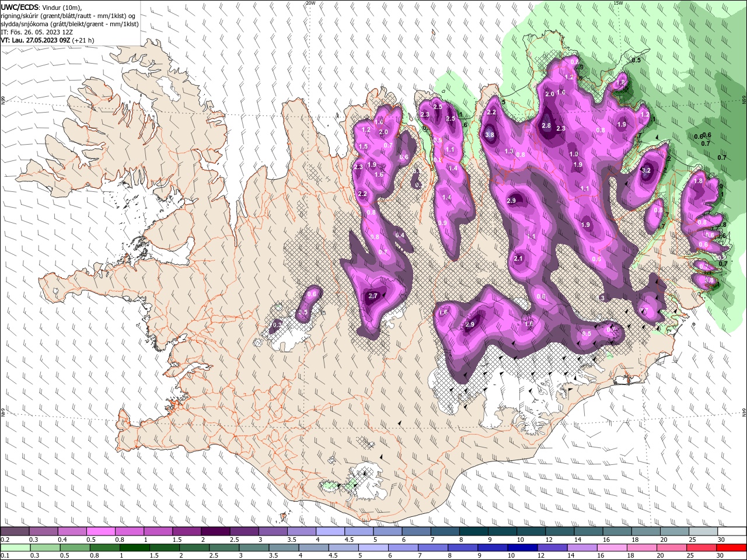Click the 'slydda/snjókoma' legend description line
Screen dimensions: 747x560
(x=69, y=24)
